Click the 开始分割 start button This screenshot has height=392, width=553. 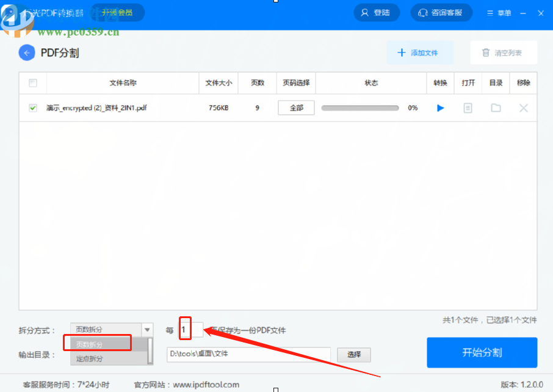[482, 353]
